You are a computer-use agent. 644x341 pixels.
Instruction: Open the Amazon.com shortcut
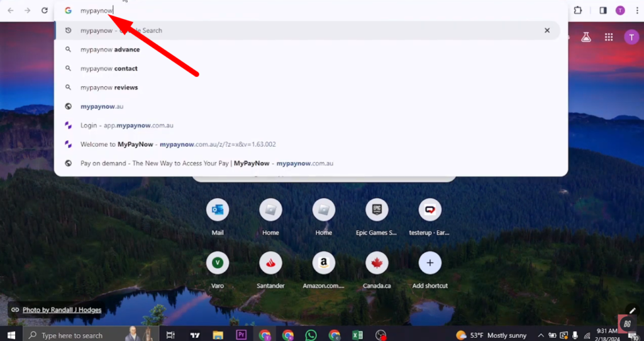[x=323, y=264]
